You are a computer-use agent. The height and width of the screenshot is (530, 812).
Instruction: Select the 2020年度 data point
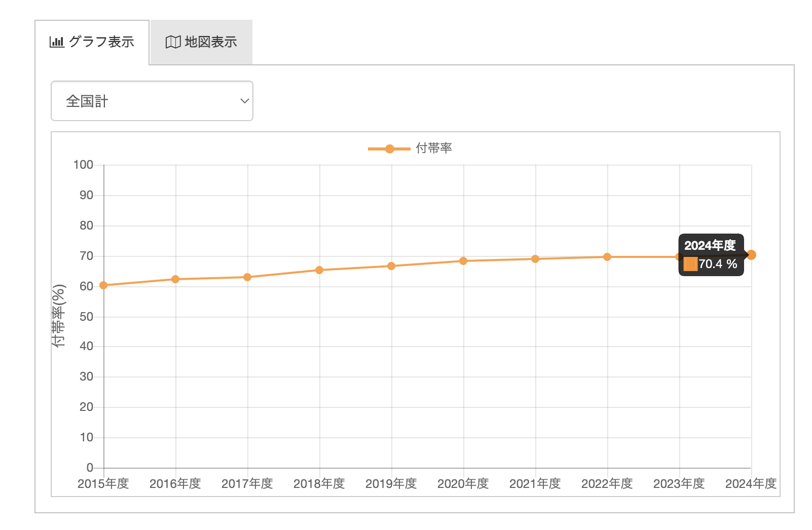coord(463,261)
